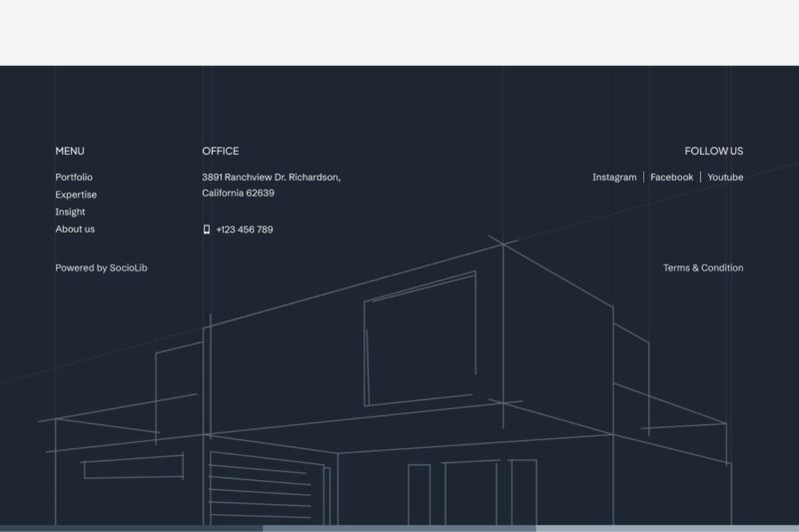Click the OFFICE footer heading
The height and width of the screenshot is (532, 799).
click(x=220, y=152)
